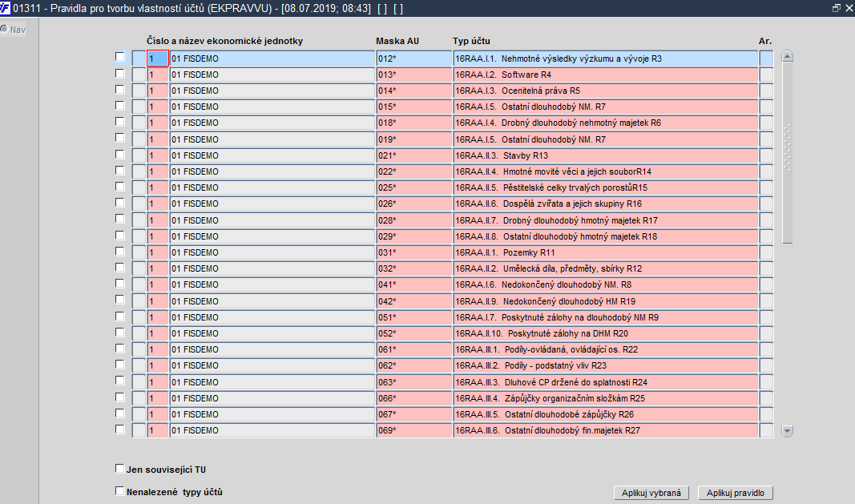The width and height of the screenshot is (855, 504).
Task: Click the 'Typ účtu' column header
Action: click(x=471, y=41)
